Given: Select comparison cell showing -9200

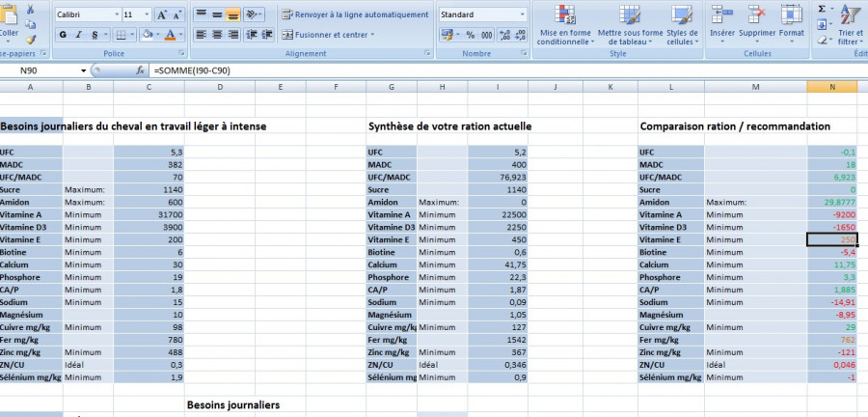Looking at the screenshot, I should point(832,215).
